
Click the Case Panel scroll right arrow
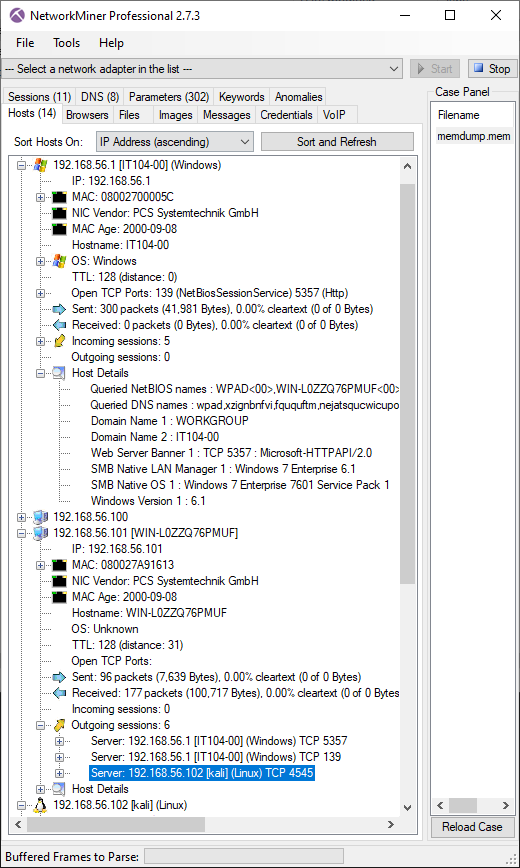click(506, 805)
